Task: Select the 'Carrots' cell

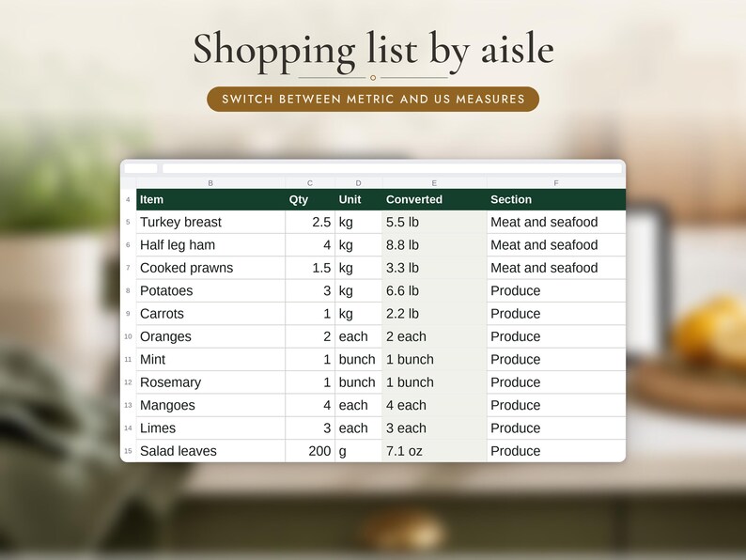Action: tap(210, 314)
